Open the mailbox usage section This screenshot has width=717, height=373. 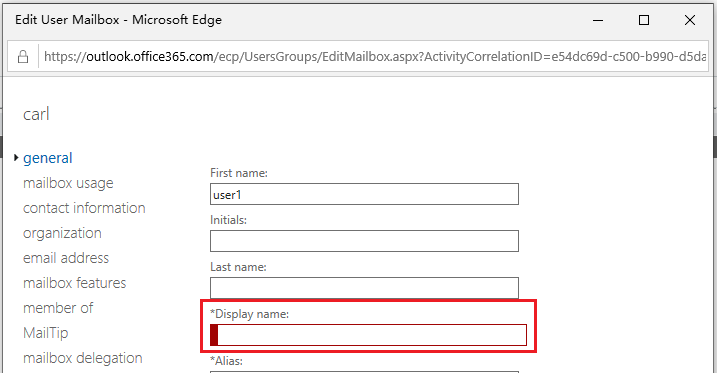(x=68, y=183)
